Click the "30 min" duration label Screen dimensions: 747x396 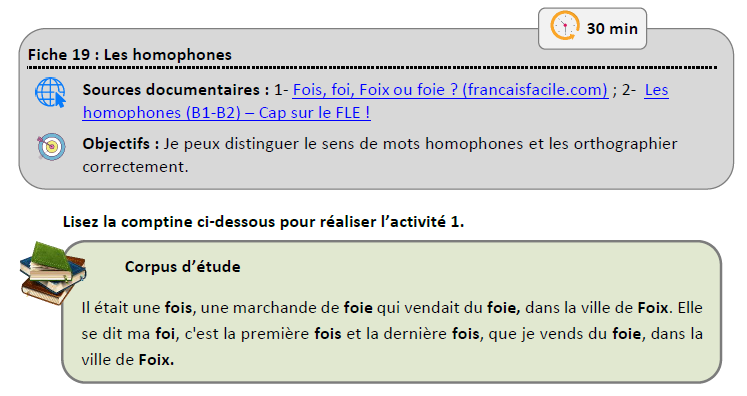612,29
